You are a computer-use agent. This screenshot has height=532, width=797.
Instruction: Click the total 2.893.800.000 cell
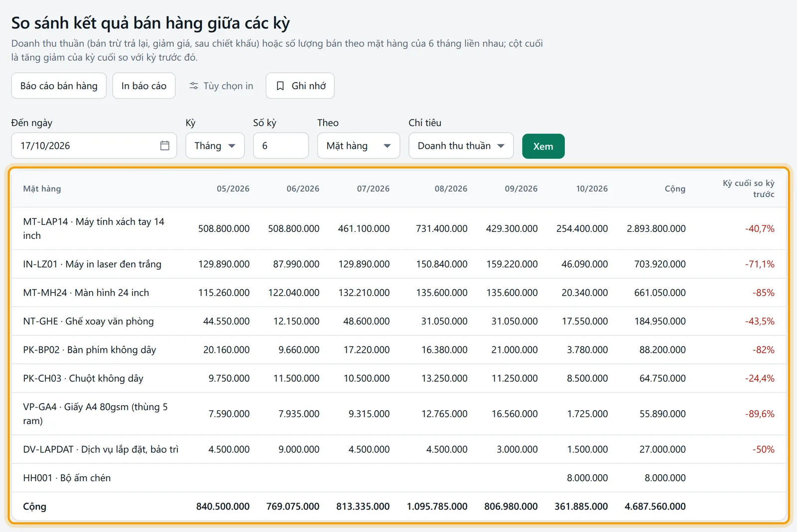[x=656, y=228]
